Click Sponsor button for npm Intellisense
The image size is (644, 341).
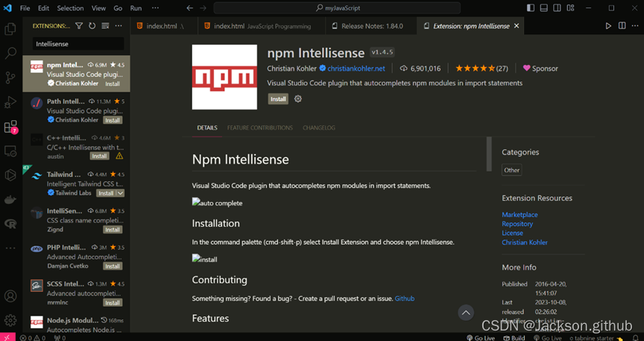tap(540, 69)
